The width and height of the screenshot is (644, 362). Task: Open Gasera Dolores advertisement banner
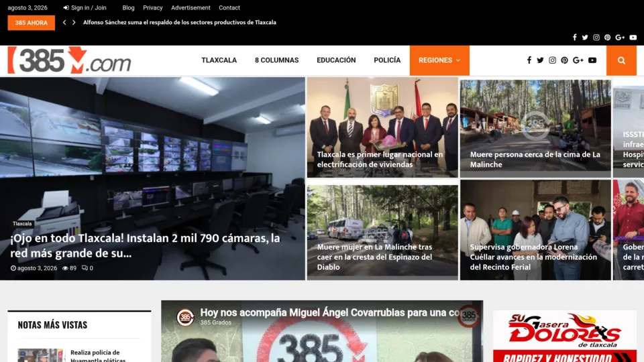coord(565,337)
